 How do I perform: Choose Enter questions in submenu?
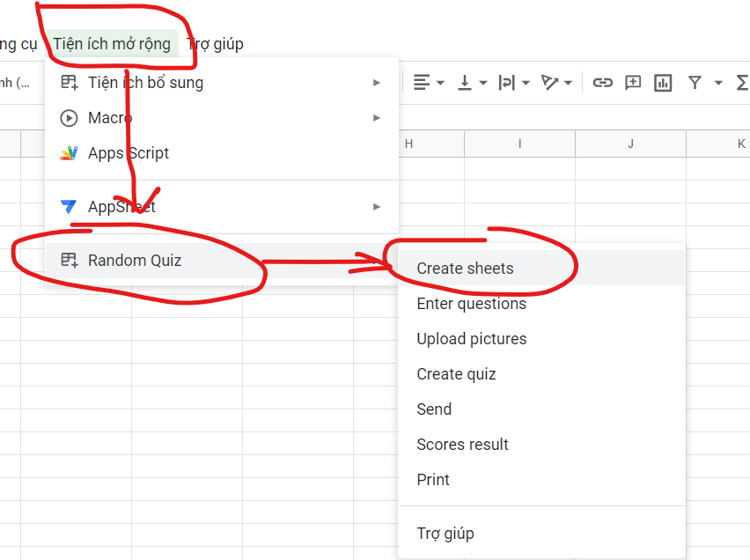coord(541,304)
